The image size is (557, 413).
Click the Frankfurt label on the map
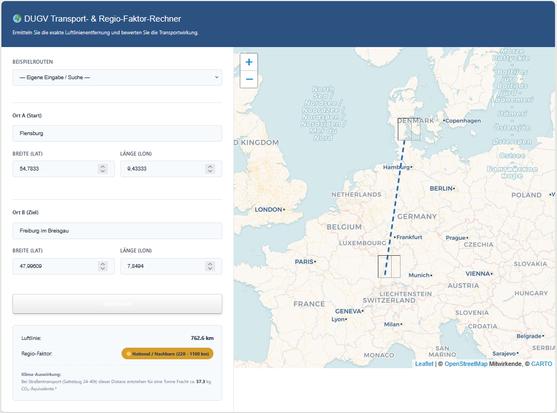409,237
